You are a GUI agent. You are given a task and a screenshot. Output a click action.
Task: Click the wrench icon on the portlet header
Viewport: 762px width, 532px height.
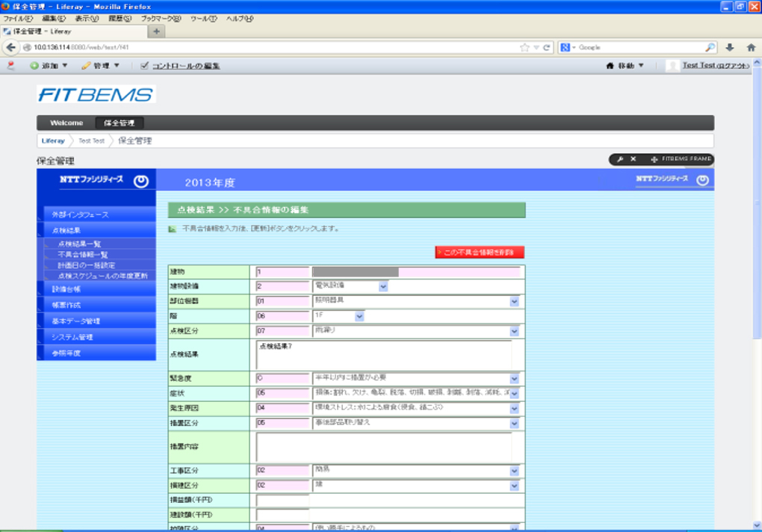(620, 159)
